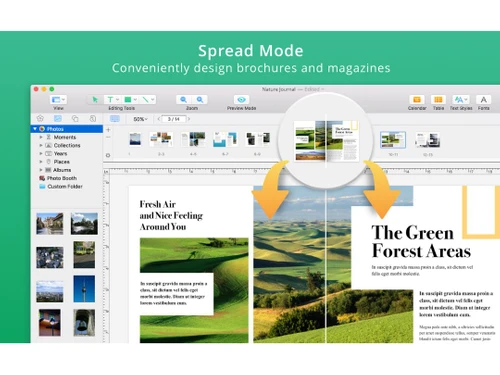This screenshot has width=500, height=375.
Task: Pick the aerial rooftops photo thumbnail
Action: coord(50,258)
